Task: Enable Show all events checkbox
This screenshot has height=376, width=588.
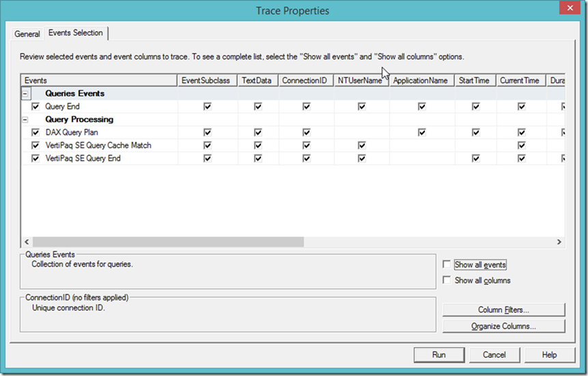Action: pyautogui.click(x=447, y=264)
